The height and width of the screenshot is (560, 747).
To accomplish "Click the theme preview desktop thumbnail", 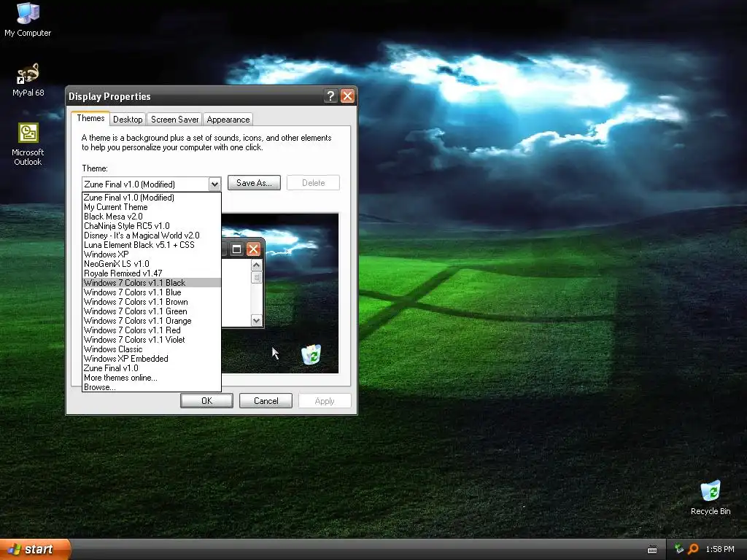I will 280,293.
